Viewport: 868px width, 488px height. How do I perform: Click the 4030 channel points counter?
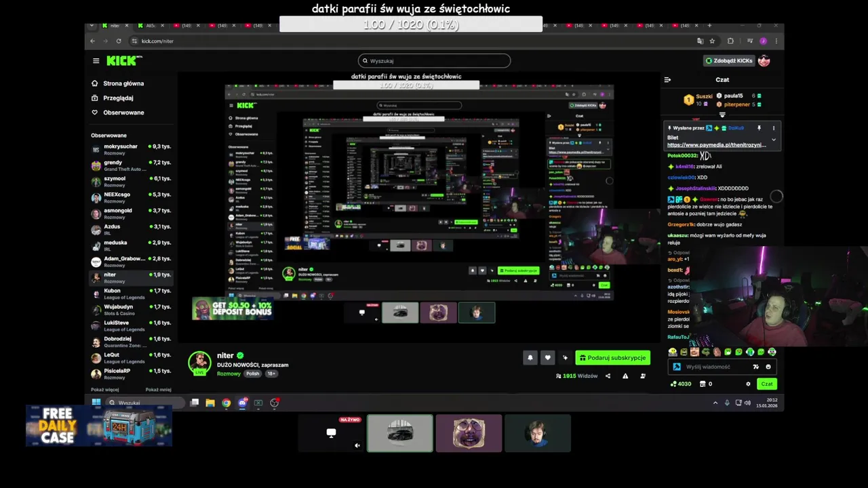(x=680, y=384)
